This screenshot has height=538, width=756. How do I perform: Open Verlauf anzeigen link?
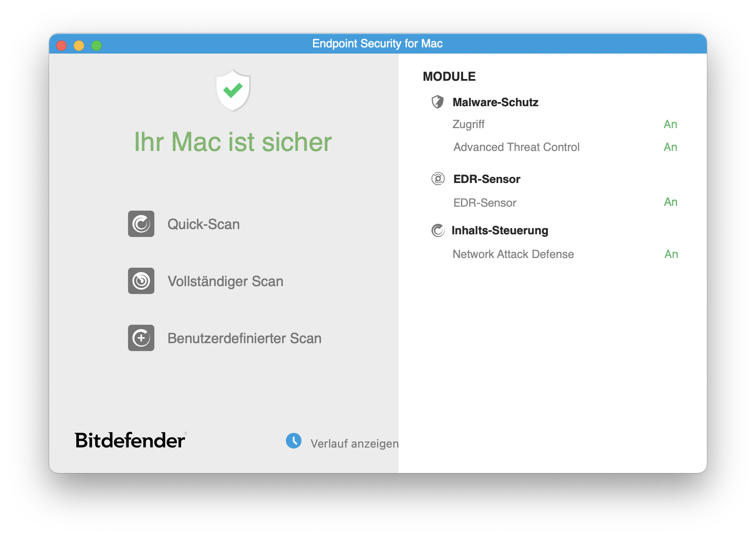pos(354,444)
